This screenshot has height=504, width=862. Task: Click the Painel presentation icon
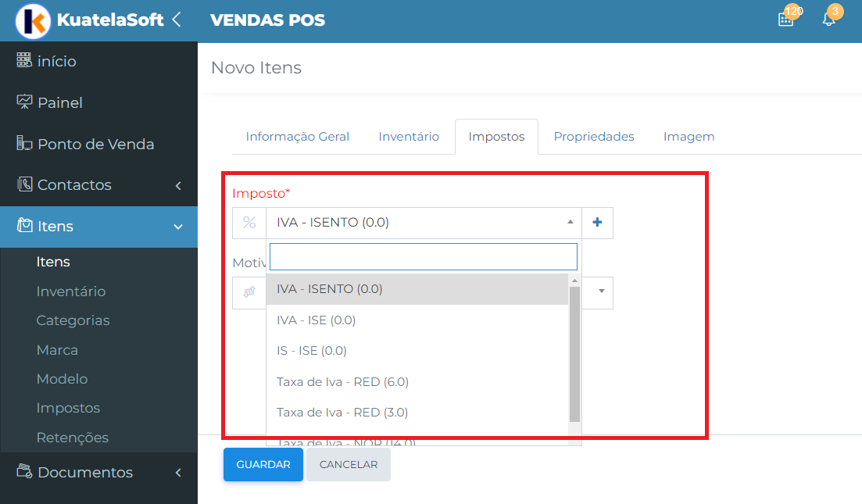point(24,102)
